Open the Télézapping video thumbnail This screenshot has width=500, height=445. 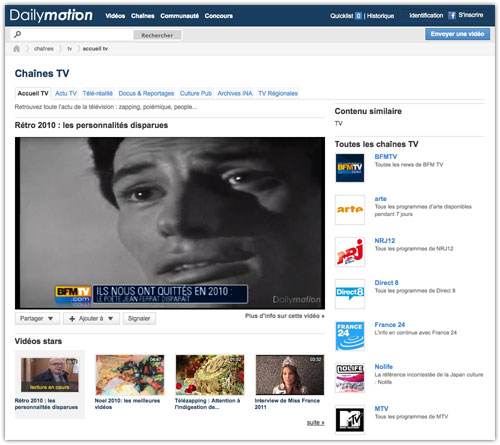point(210,375)
